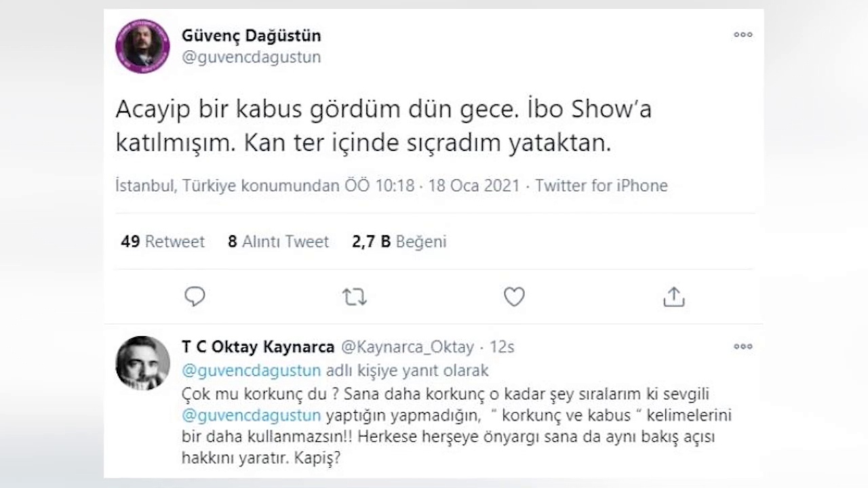Click the reply speech bubble icon
The height and width of the screenshot is (488, 868).
195,297
